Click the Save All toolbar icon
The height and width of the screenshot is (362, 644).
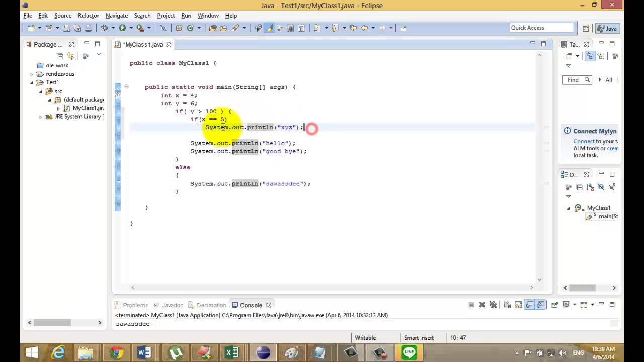tap(77, 28)
